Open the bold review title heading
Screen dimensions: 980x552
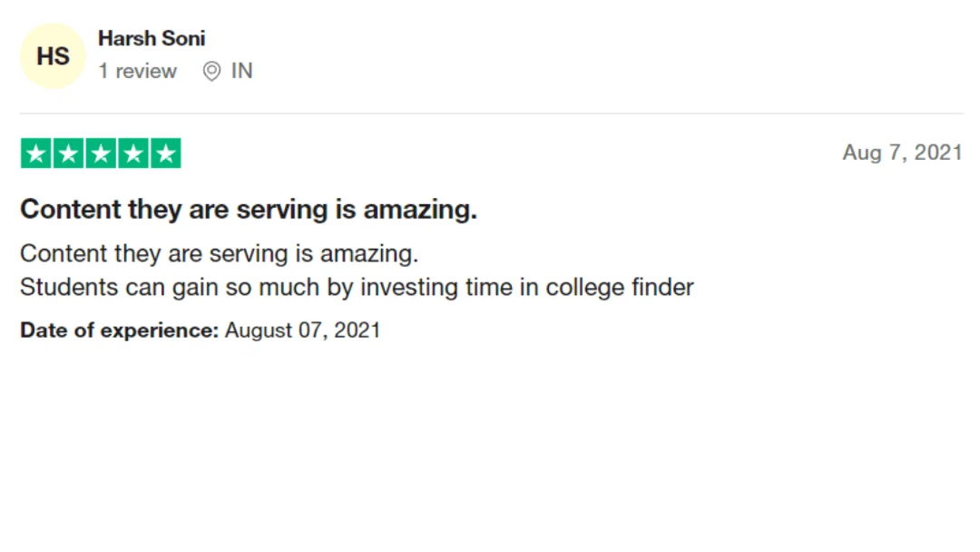(248, 210)
